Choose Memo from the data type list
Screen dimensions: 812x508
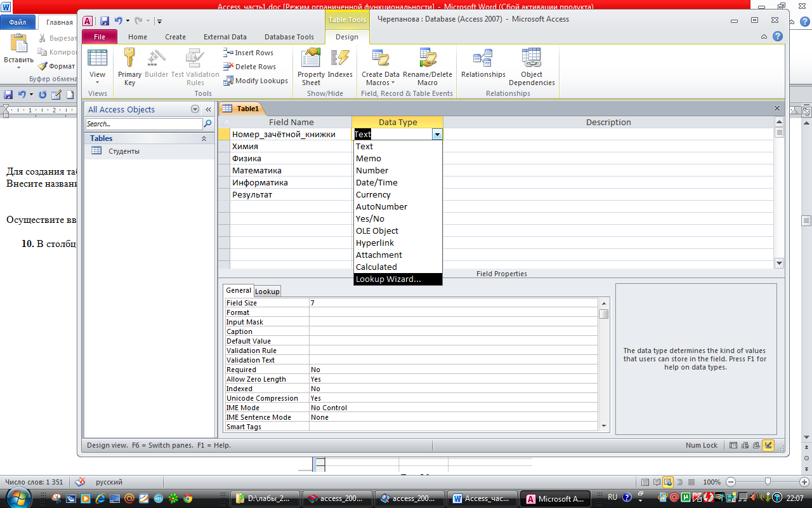click(398, 158)
